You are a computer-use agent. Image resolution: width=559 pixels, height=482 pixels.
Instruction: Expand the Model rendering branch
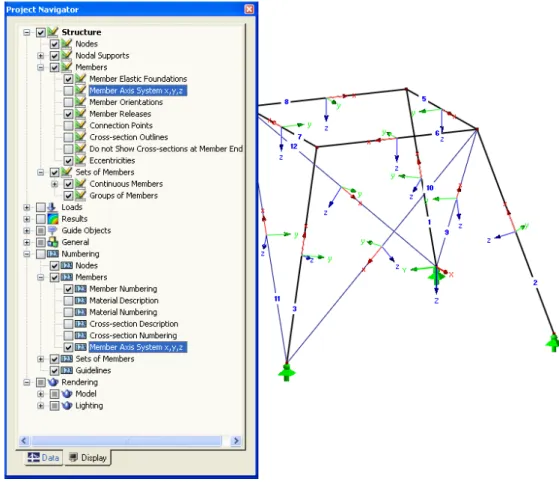(x=41, y=394)
